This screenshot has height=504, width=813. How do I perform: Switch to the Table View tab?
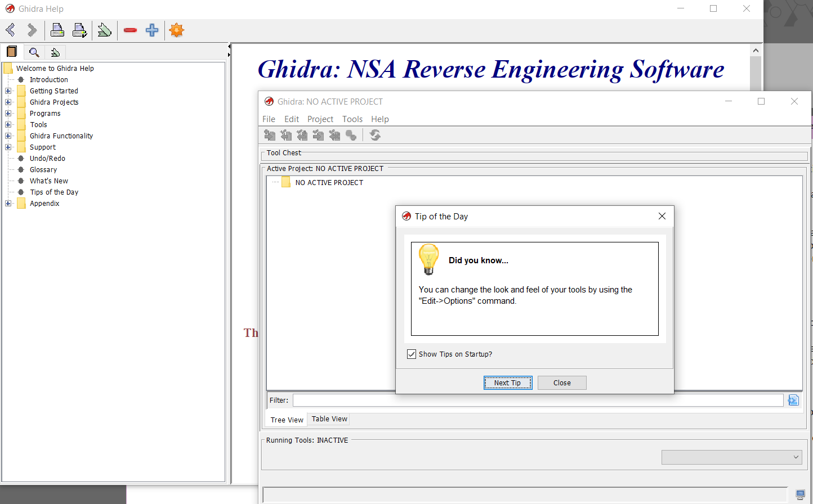tap(329, 419)
